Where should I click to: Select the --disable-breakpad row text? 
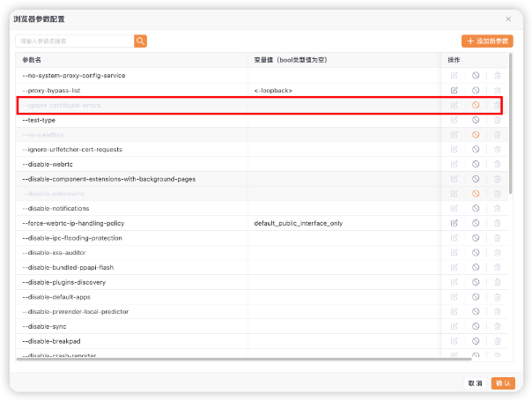51,341
